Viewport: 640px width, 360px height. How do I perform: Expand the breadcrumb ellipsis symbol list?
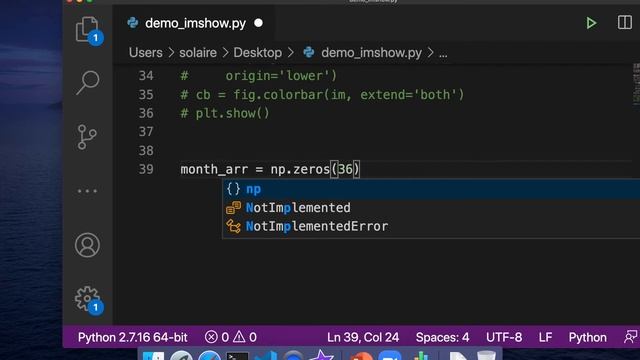(x=443, y=53)
